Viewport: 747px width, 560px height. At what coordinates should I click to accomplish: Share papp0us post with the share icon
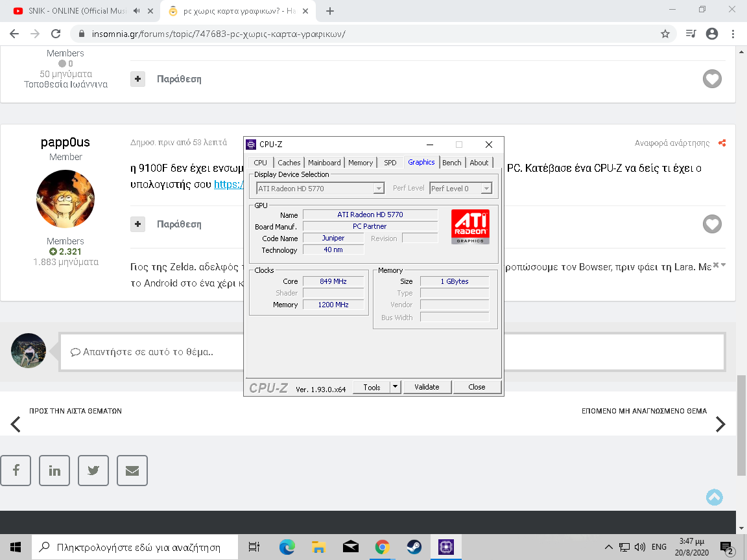point(722,143)
